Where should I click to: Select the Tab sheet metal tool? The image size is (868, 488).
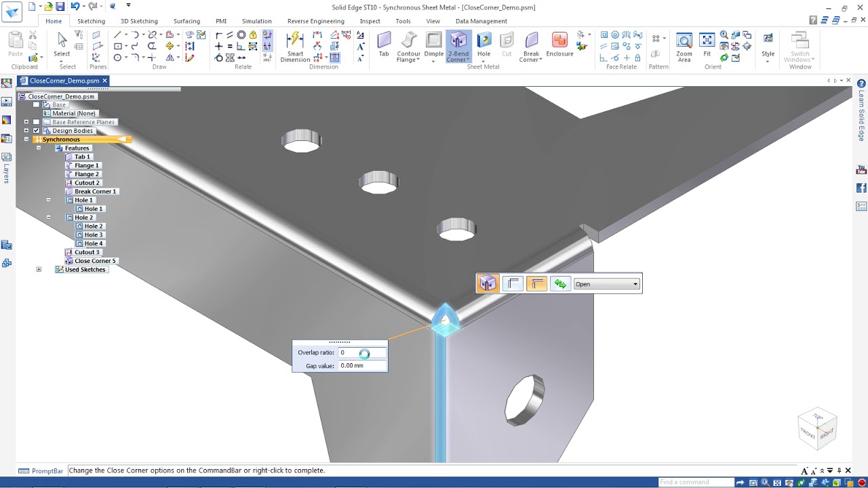coord(384,45)
